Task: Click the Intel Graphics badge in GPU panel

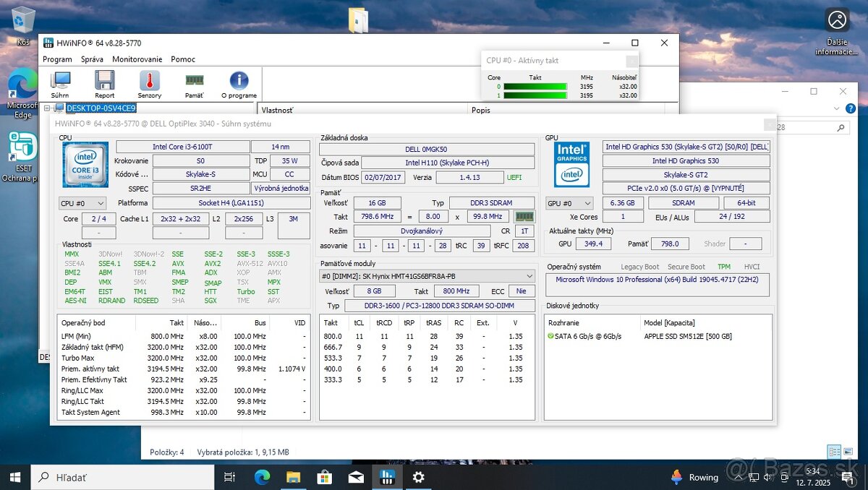Action: 571,165
